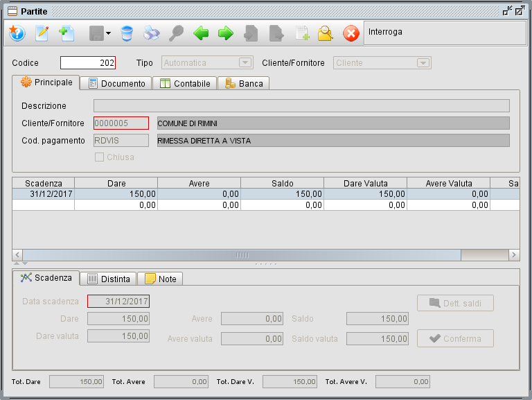Switch to the Note tab

click(160, 279)
